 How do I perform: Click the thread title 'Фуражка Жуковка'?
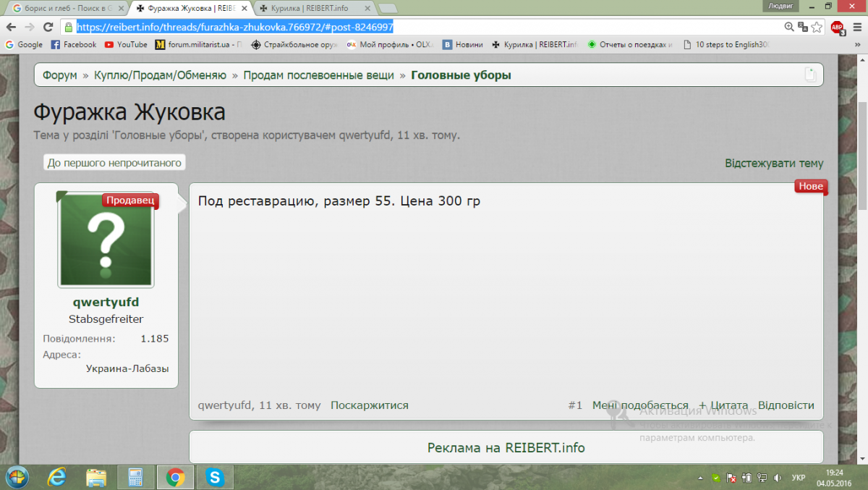tap(129, 113)
